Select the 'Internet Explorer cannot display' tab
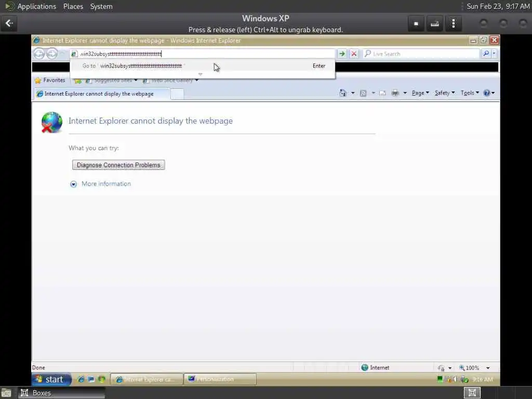This screenshot has width=532, height=399. coord(102,94)
